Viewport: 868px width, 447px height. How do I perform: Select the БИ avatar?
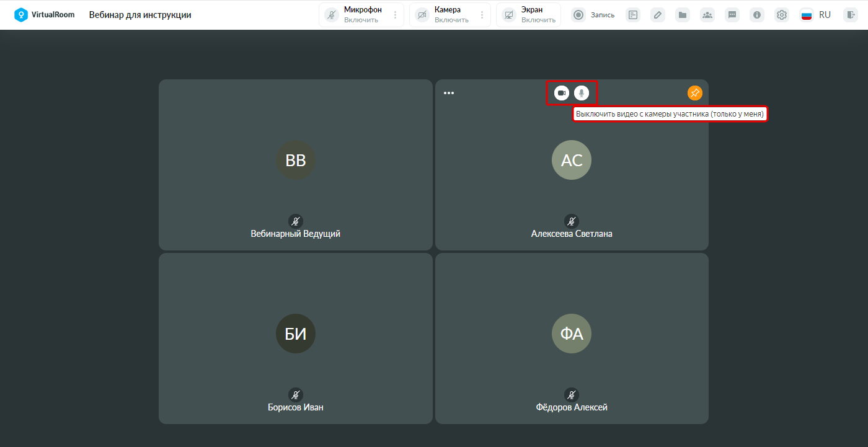pyautogui.click(x=296, y=334)
